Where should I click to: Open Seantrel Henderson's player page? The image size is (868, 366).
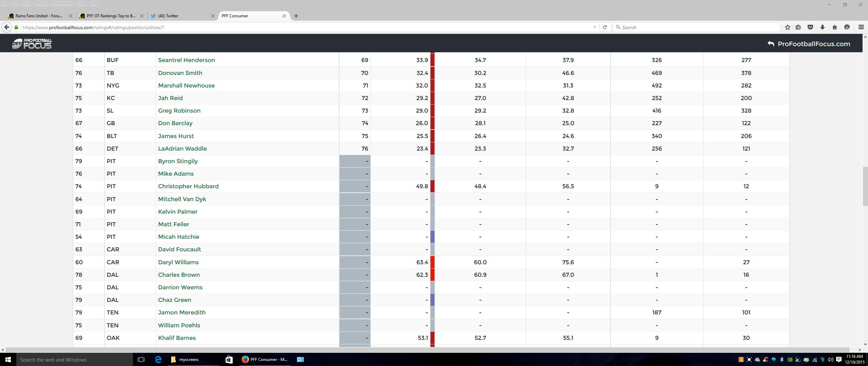coord(186,60)
